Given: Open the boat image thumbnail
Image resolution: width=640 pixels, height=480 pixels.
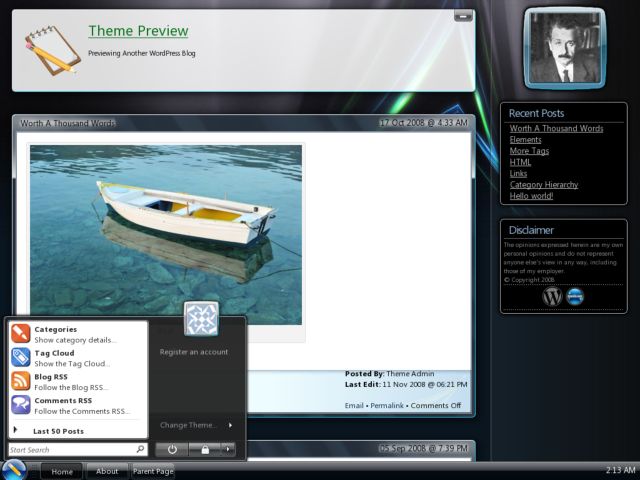Looking at the screenshot, I should (x=166, y=235).
